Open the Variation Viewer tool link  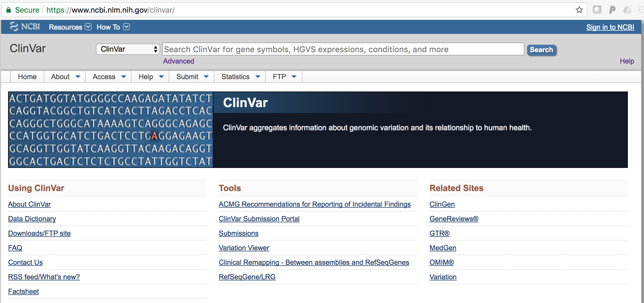(x=244, y=248)
